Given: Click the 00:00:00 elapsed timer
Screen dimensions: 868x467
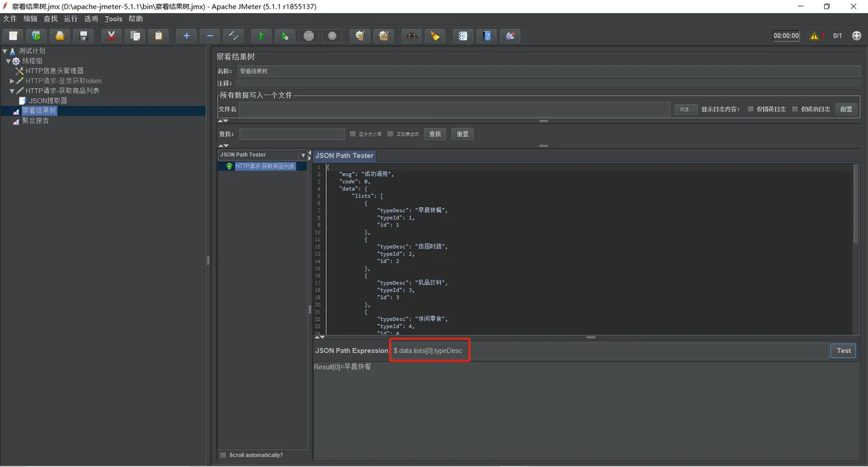Looking at the screenshot, I should pos(786,36).
